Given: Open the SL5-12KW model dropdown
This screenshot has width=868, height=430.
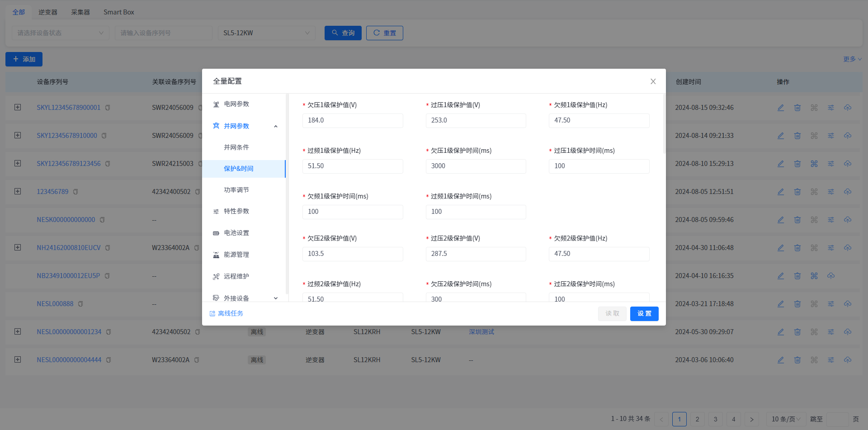Looking at the screenshot, I should click(x=266, y=33).
